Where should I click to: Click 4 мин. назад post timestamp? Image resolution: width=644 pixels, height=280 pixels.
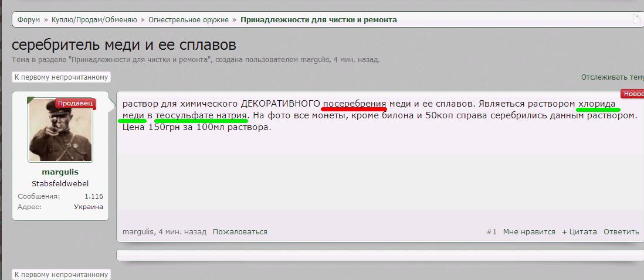pos(182,231)
